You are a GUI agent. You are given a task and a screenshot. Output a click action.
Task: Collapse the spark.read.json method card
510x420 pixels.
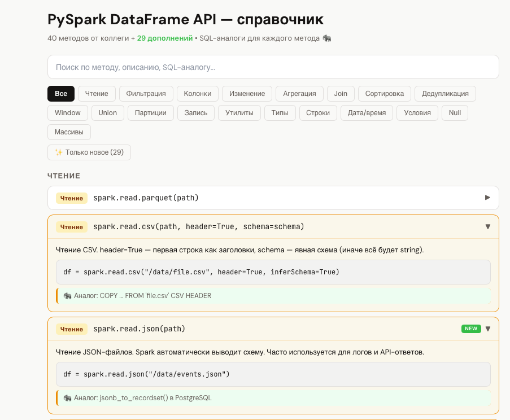tap(487, 329)
